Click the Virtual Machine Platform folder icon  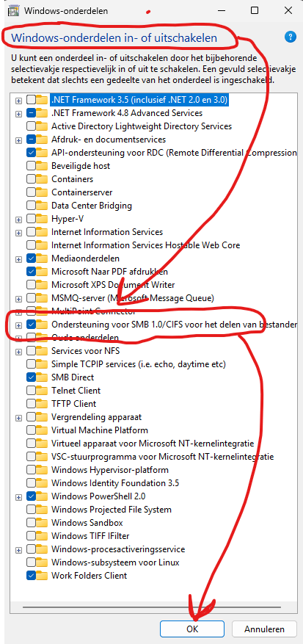click(42, 430)
